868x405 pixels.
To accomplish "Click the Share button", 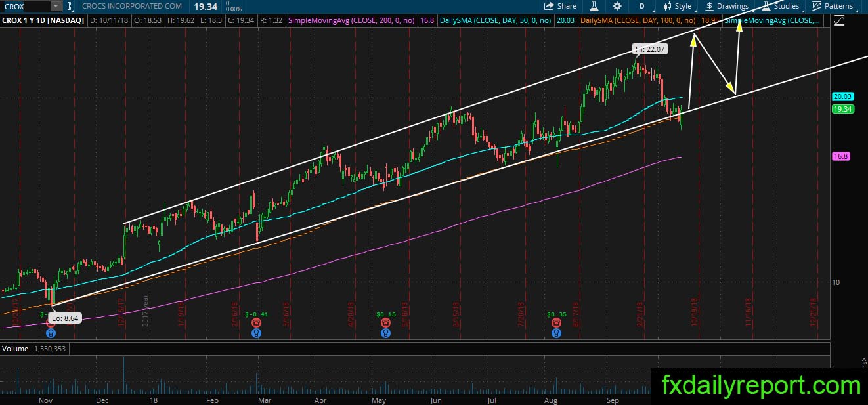I will [x=560, y=6].
